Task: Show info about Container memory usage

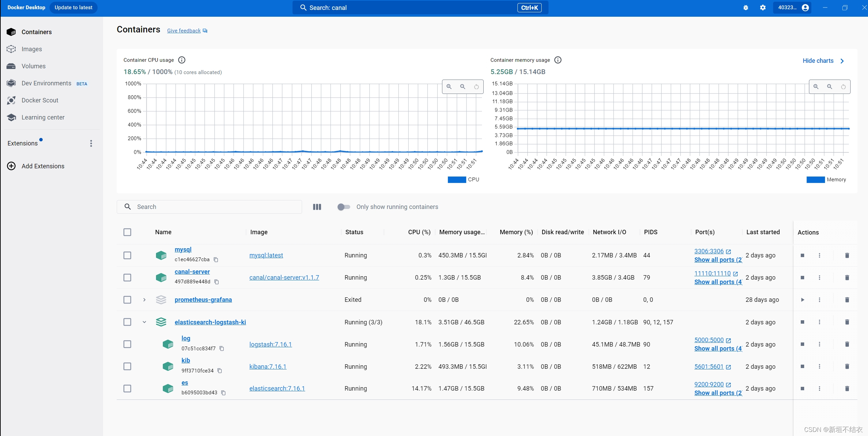Action: click(x=558, y=60)
